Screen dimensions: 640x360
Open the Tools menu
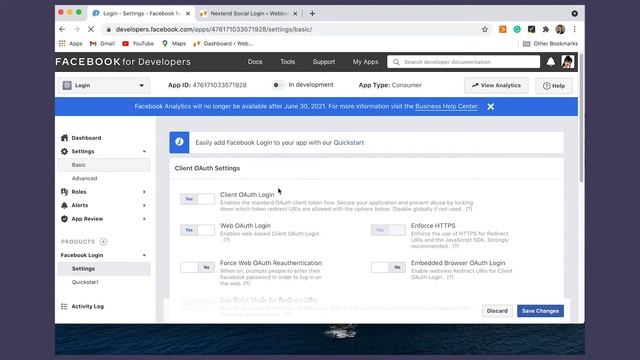tap(287, 62)
